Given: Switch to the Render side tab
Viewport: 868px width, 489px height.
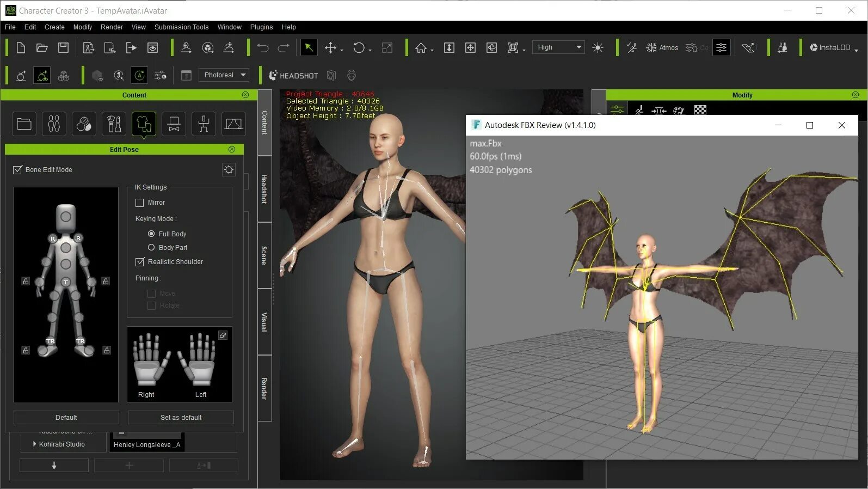Looking at the screenshot, I should [x=264, y=388].
